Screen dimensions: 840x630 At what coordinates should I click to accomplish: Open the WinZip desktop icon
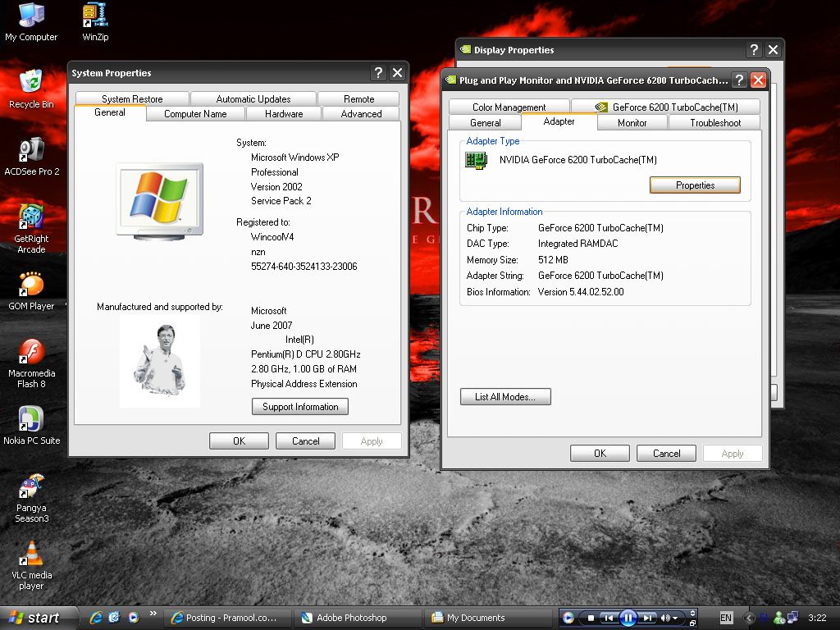coord(95,16)
